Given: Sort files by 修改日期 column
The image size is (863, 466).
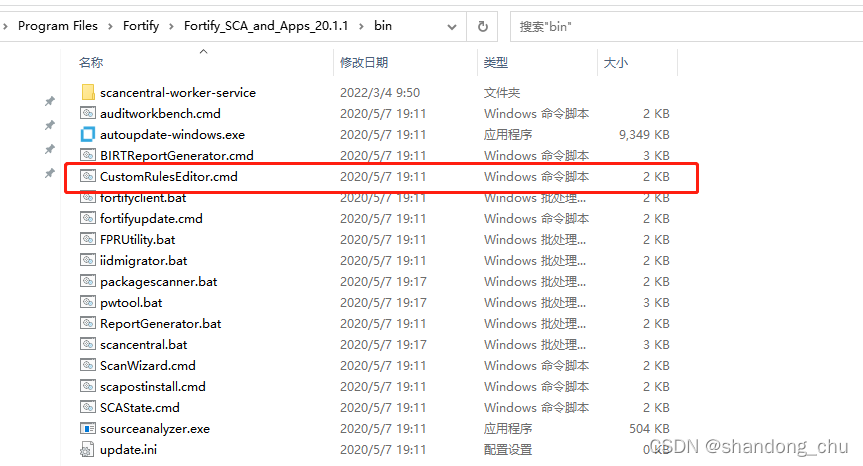Looking at the screenshot, I should click(364, 63).
